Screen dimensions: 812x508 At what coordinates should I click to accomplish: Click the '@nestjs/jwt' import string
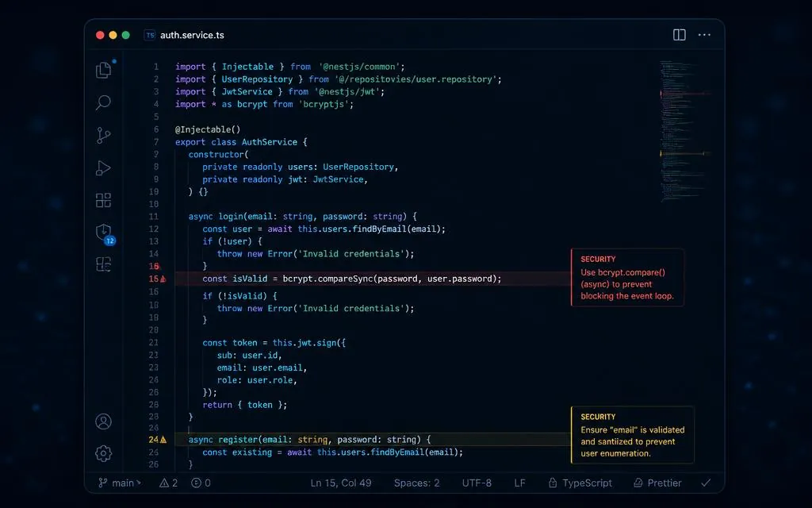click(x=347, y=92)
